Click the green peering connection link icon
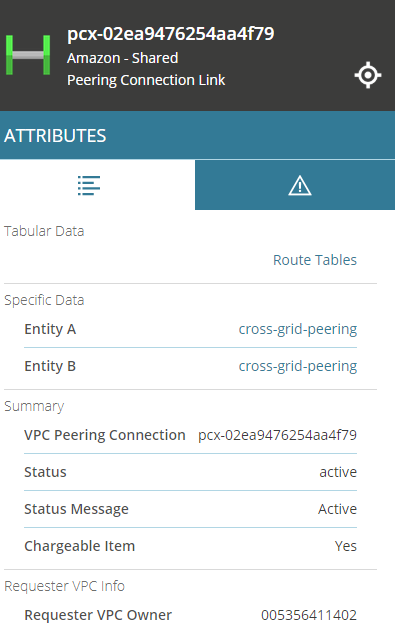The width and height of the screenshot is (395, 629). click(x=28, y=55)
